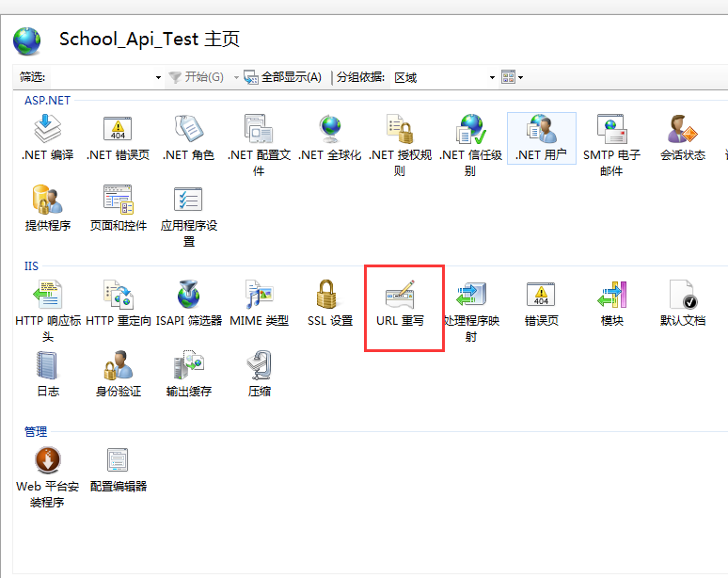The width and height of the screenshot is (728, 578).
Task: Click the 开始(G) filter button
Action: tap(196, 77)
